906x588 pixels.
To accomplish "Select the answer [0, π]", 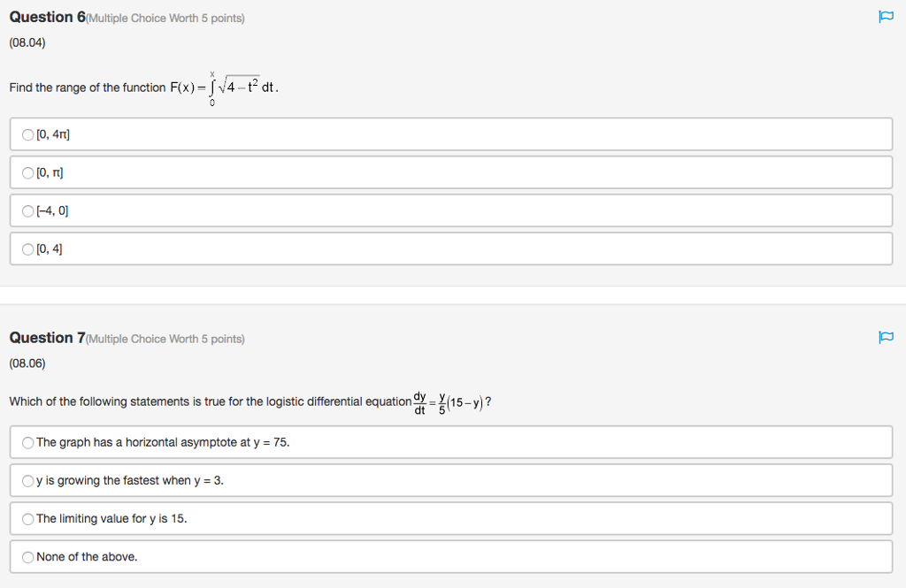I will 27,172.
